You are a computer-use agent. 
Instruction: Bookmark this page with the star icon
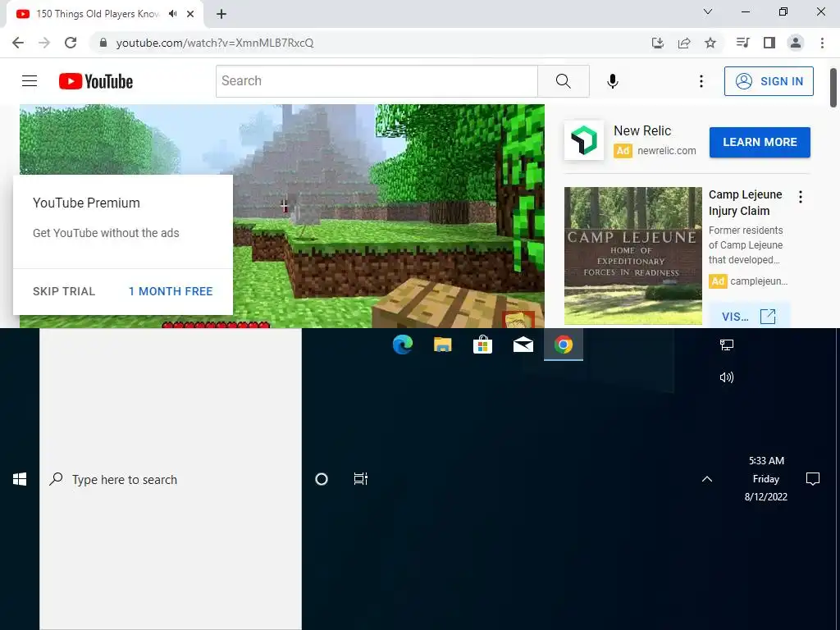click(710, 43)
